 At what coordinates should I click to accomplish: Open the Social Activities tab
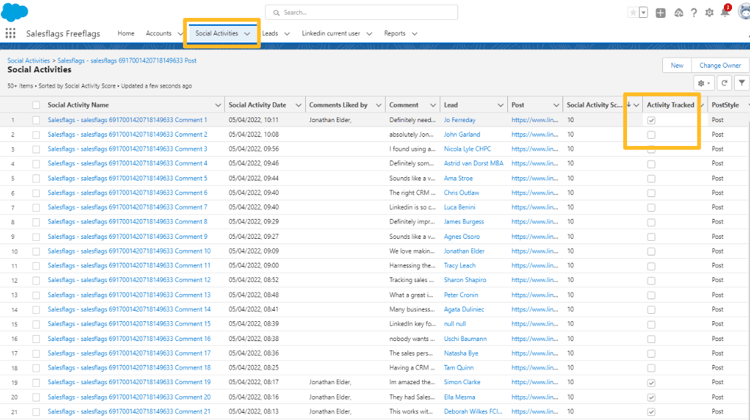[217, 33]
